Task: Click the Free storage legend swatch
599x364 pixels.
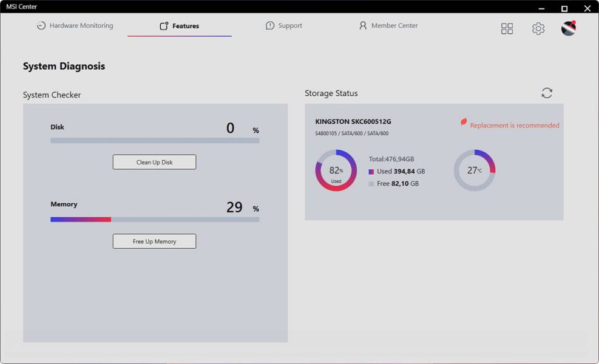Action: tap(371, 184)
